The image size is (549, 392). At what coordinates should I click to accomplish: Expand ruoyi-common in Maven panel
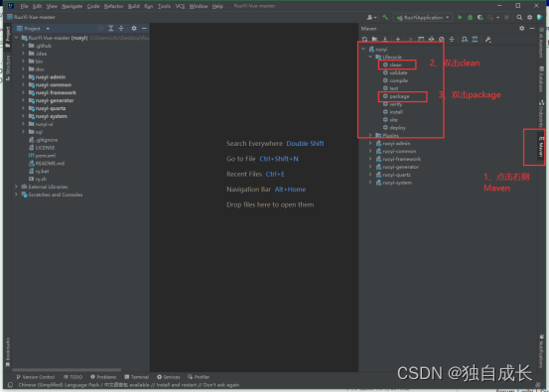(x=370, y=151)
